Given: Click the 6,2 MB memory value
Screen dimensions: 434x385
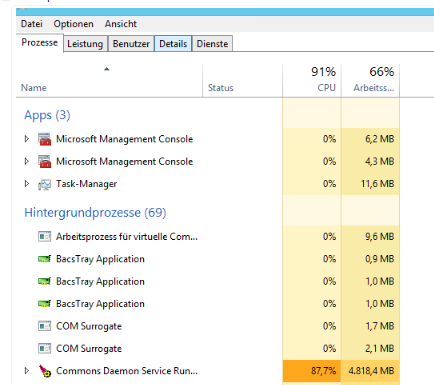Looking at the screenshot, I should [x=380, y=139].
